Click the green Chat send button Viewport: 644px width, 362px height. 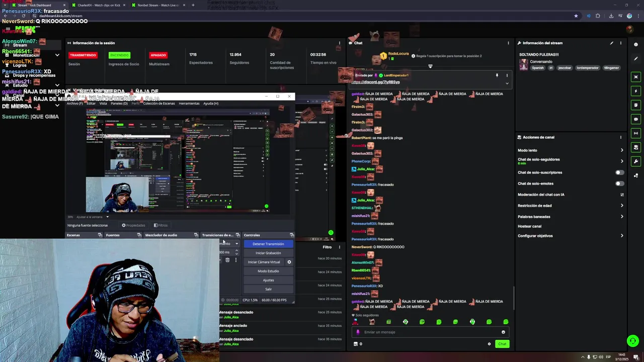click(502, 344)
